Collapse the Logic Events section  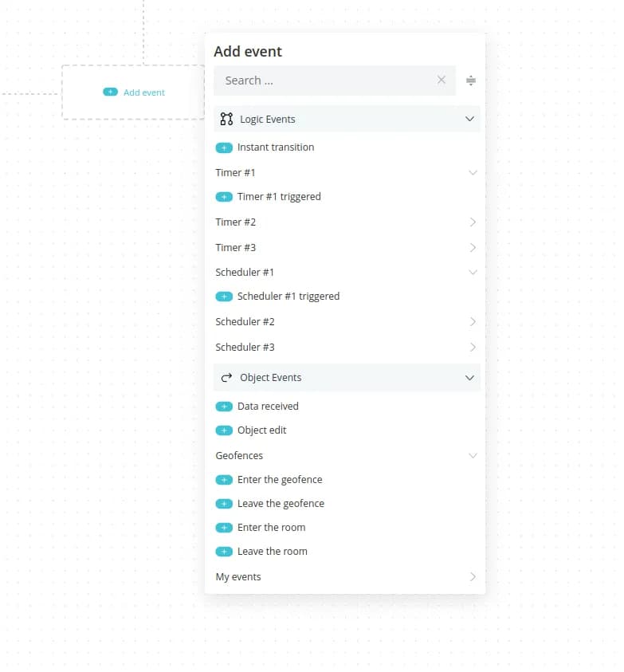coord(469,120)
